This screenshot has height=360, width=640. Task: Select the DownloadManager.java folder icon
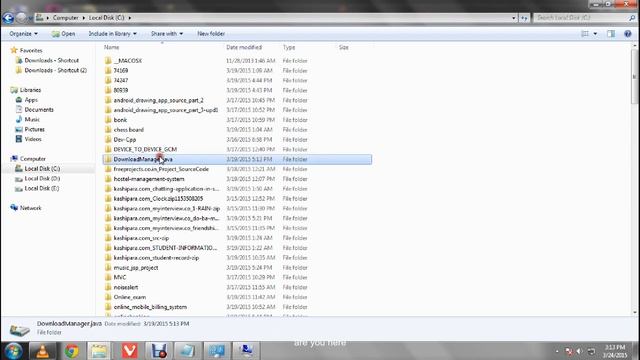[x=108, y=159]
